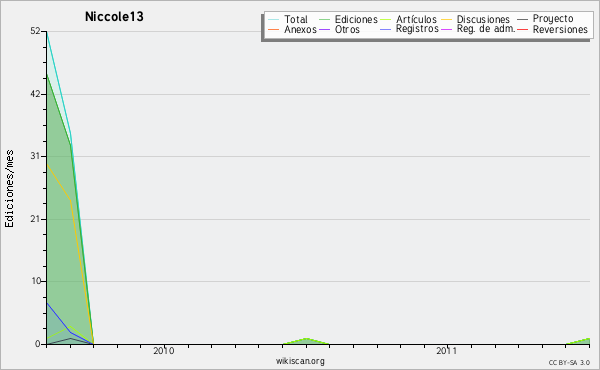Click the green peak at end of 2011
This screenshot has width=600, height=370.
click(579, 341)
